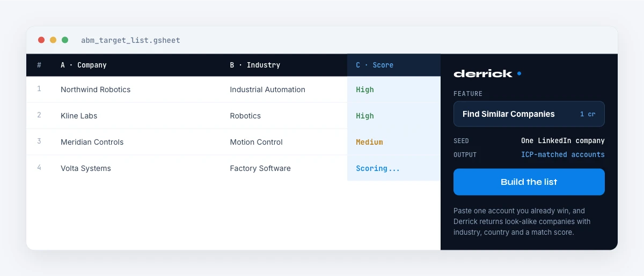Click the Factory Software industry cell

(260, 168)
